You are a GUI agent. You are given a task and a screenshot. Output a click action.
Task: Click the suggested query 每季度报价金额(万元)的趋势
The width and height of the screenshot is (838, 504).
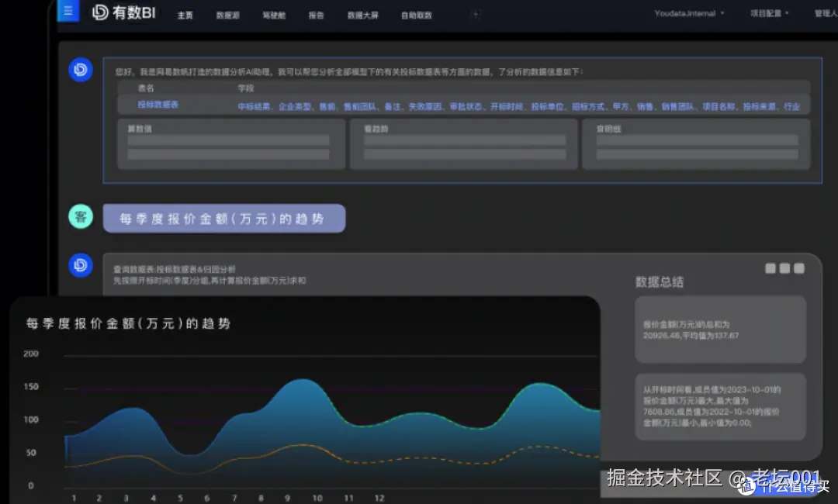coord(224,218)
